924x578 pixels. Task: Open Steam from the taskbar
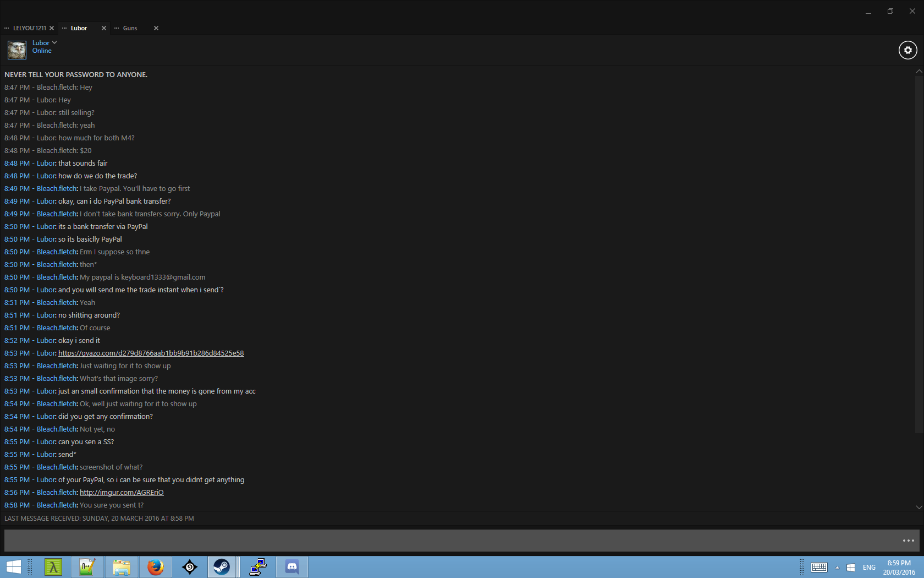click(222, 566)
